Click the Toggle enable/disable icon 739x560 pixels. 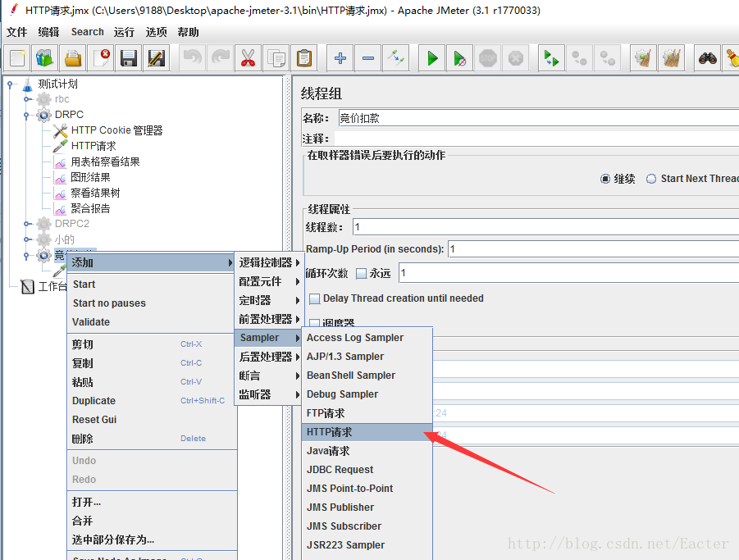coord(396,58)
